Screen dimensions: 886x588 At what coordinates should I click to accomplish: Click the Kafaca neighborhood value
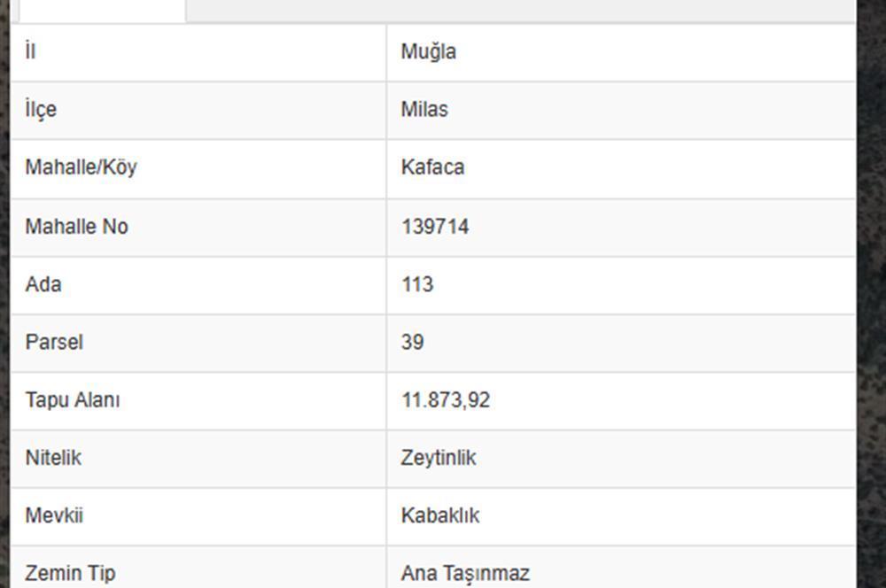433,167
